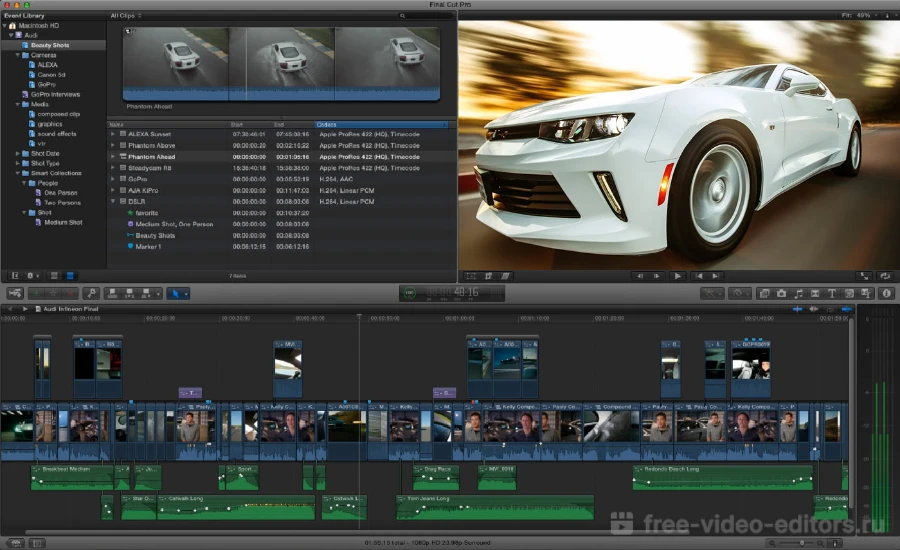Open the edit source options arrow
Screen dimensions: 900x550
coord(158,294)
